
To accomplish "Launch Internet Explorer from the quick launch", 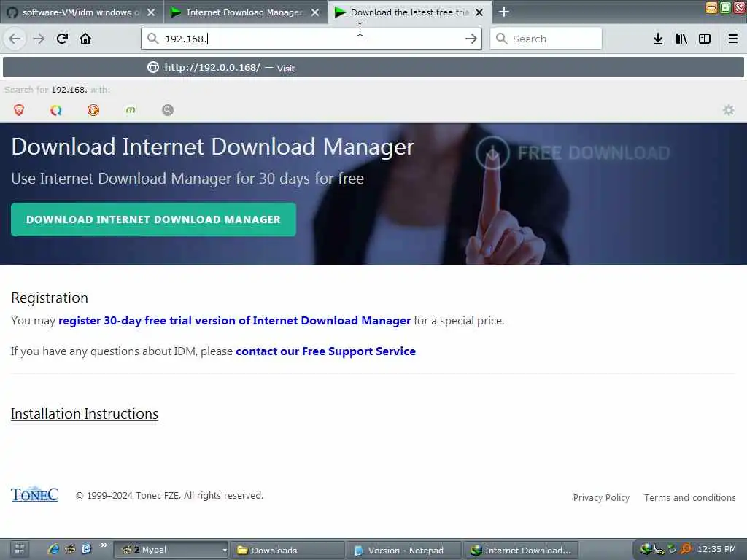I will pyautogui.click(x=53, y=549).
